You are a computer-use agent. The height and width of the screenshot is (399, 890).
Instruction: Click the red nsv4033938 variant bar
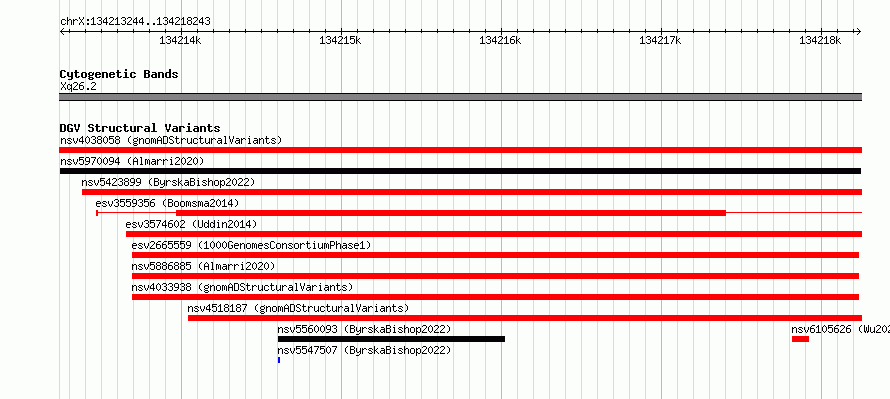[496, 297]
